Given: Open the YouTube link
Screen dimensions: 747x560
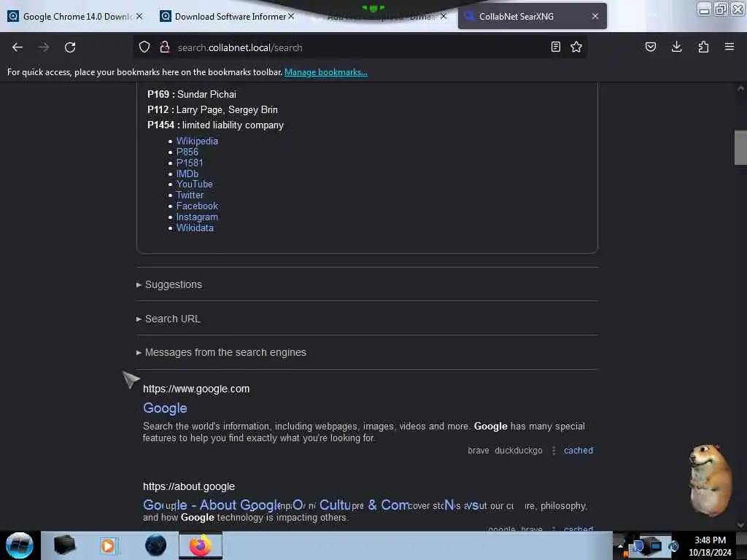Looking at the screenshot, I should tap(194, 184).
